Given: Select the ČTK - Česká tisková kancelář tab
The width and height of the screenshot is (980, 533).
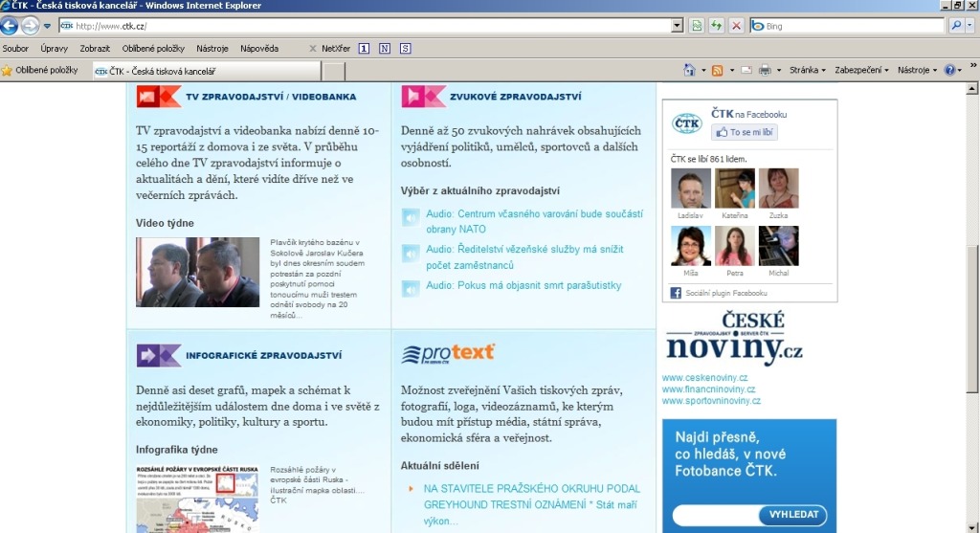Looking at the screenshot, I should click(207, 71).
